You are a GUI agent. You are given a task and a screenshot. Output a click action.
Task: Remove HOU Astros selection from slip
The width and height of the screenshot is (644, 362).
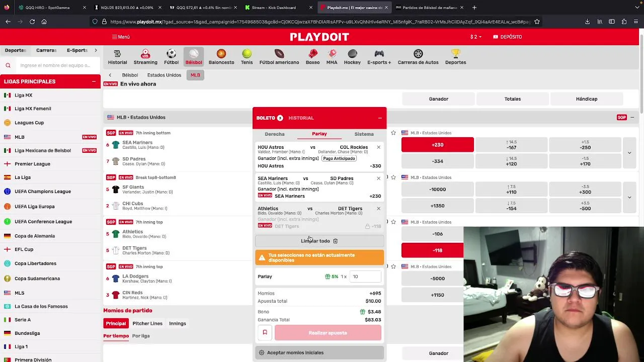click(x=379, y=147)
